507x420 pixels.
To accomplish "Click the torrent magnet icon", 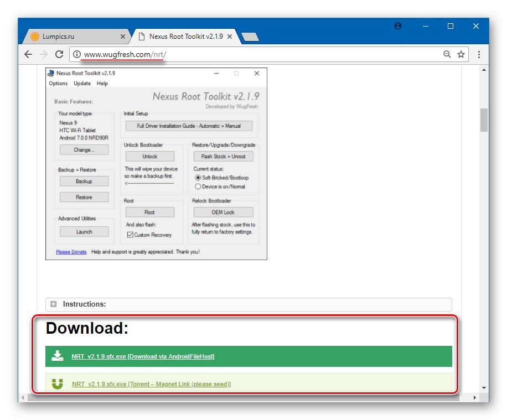I will click(57, 384).
